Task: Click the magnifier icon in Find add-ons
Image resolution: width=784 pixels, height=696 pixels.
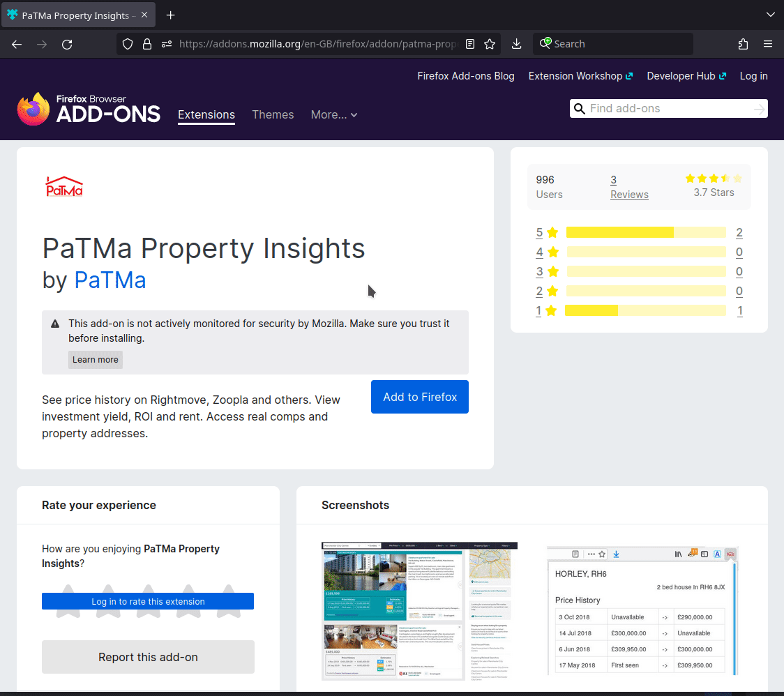Action: click(x=580, y=109)
